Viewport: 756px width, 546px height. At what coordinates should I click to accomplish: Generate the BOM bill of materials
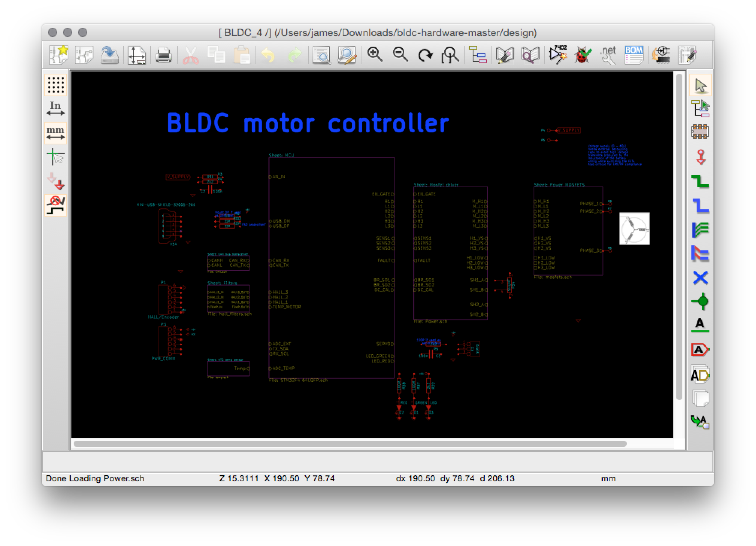[x=634, y=55]
